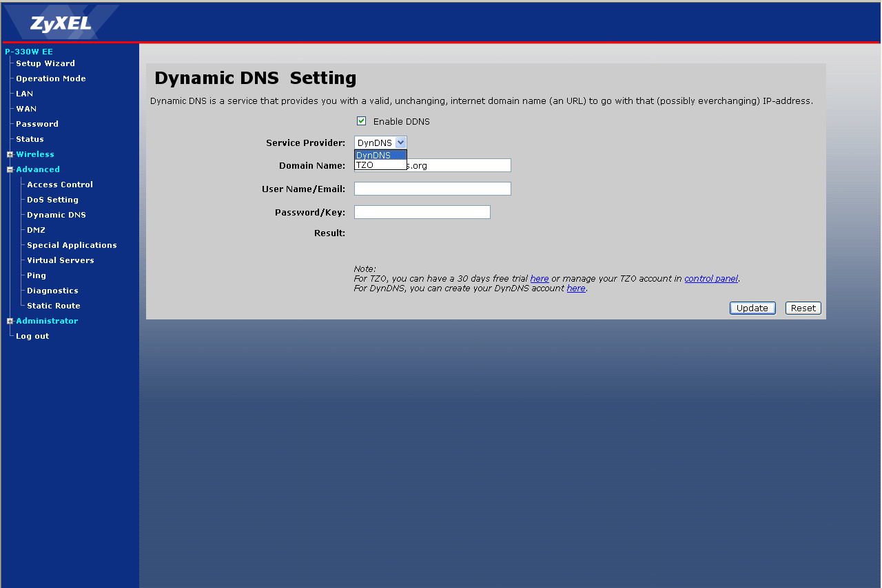Focus the Password/Key field
The image size is (882, 588).
click(x=422, y=212)
